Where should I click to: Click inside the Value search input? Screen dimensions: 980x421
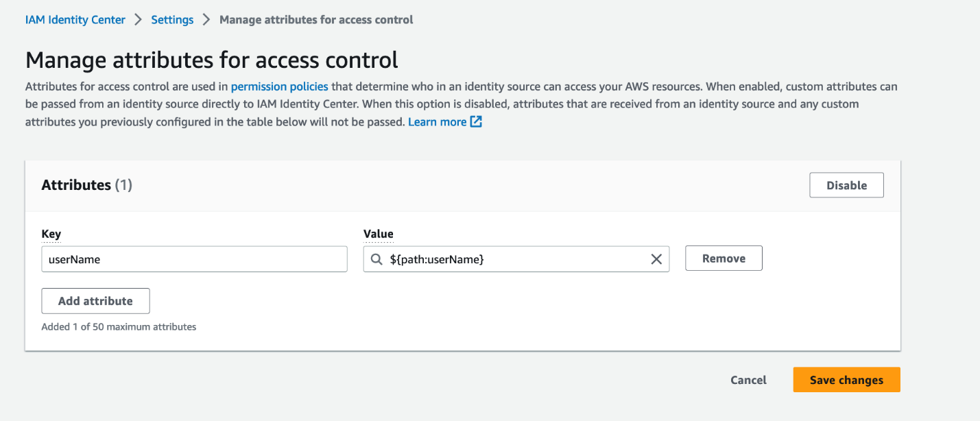coord(514,258)
